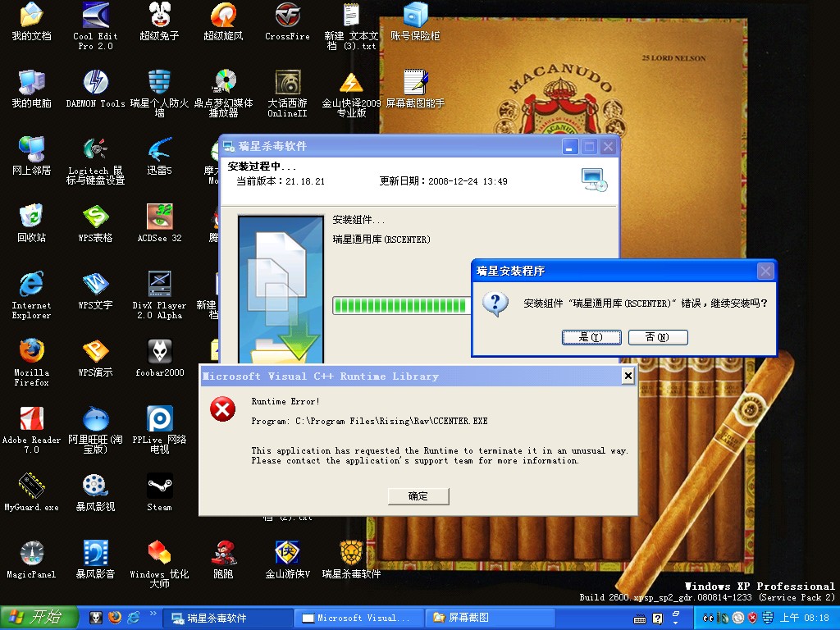
Task: Click 是(Y) in 瑞星安装程序 dialog
Action: [x=591, y=337]
